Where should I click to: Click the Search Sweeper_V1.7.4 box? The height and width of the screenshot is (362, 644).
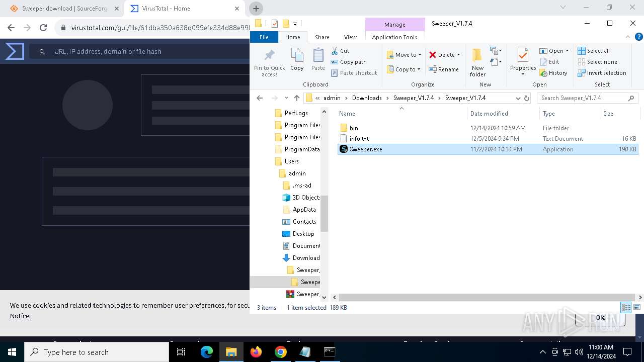point(587,98)
